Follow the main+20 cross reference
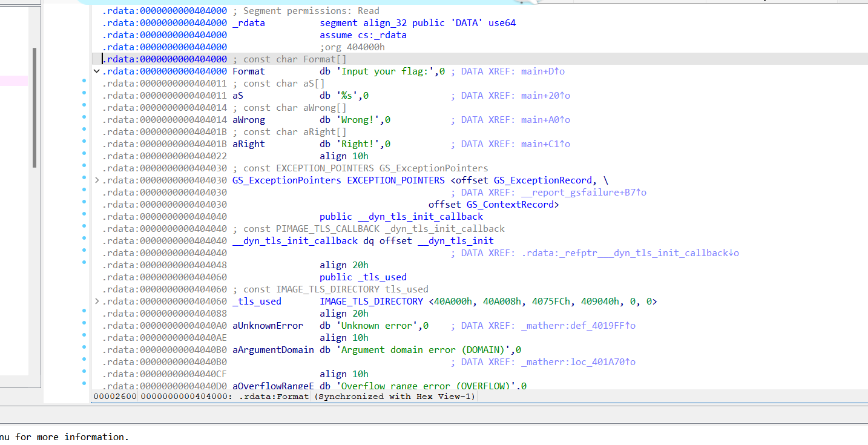This screenshot has height=445, width=868. (x=545, y=96)
